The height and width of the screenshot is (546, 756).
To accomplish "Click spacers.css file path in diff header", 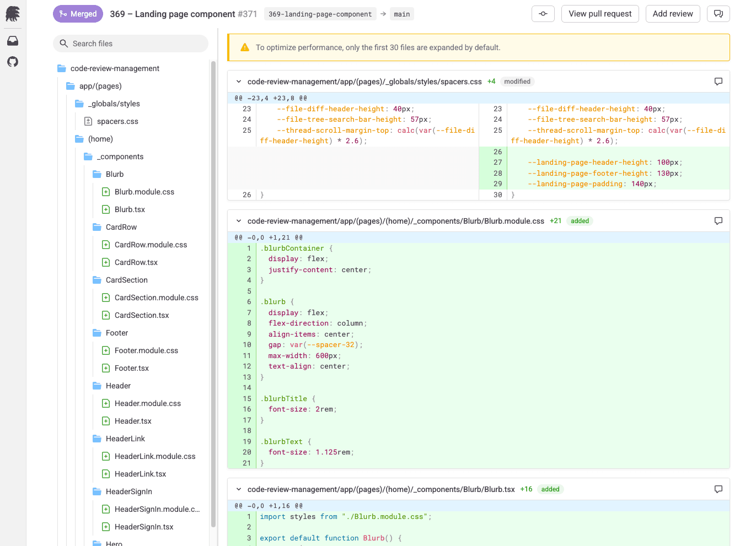I will coord(364,82).
